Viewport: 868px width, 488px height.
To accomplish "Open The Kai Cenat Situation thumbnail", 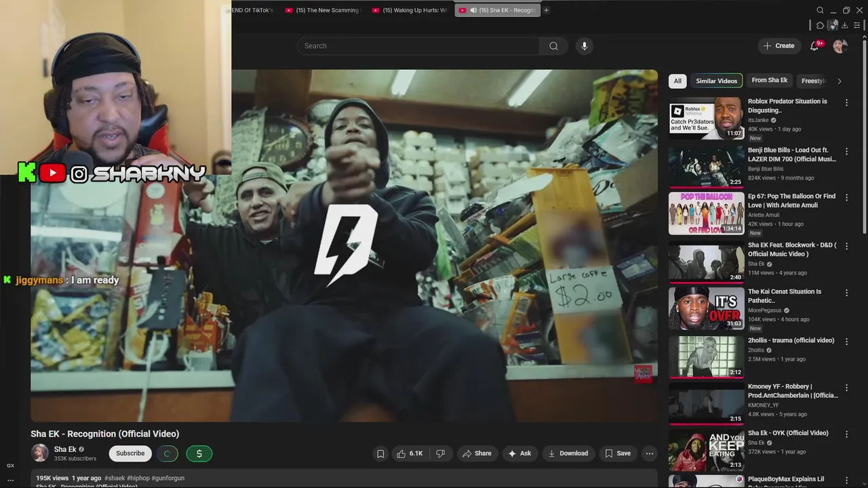I will (x=706, y=308).
